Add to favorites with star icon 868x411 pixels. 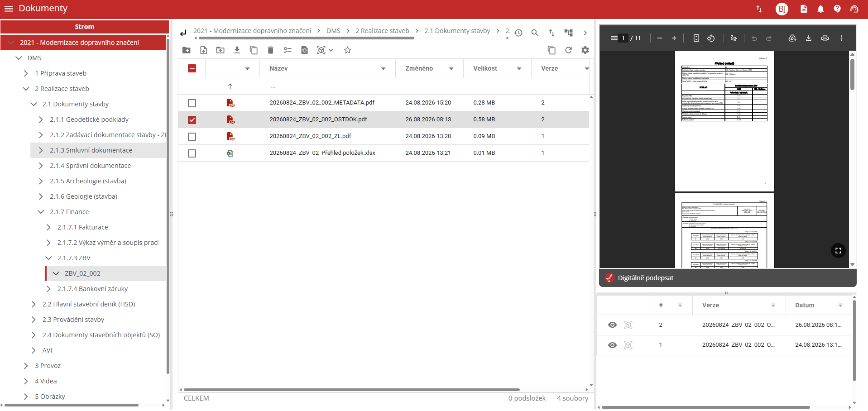pos(347,50)
